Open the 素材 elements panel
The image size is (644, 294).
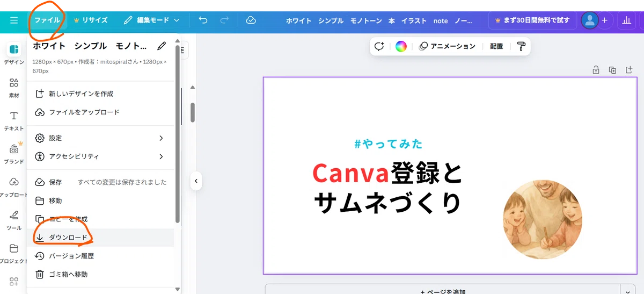[x=14, y=87]
